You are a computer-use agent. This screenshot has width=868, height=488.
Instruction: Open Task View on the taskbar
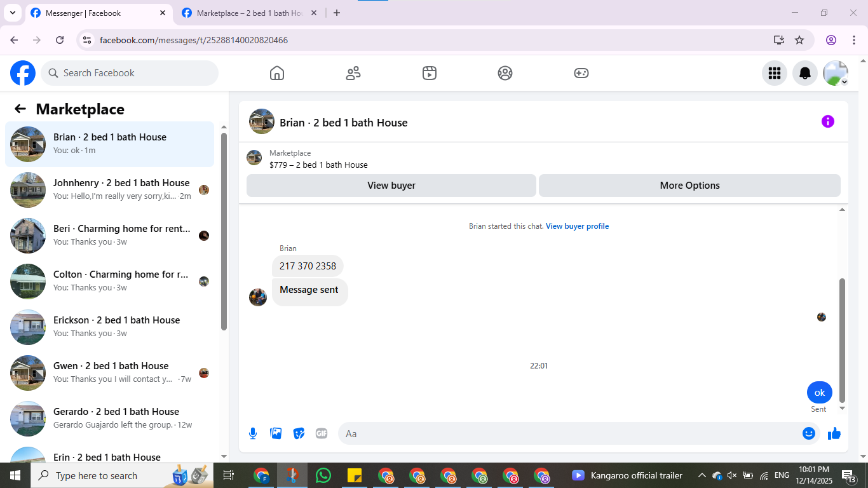tap(229, 475)
